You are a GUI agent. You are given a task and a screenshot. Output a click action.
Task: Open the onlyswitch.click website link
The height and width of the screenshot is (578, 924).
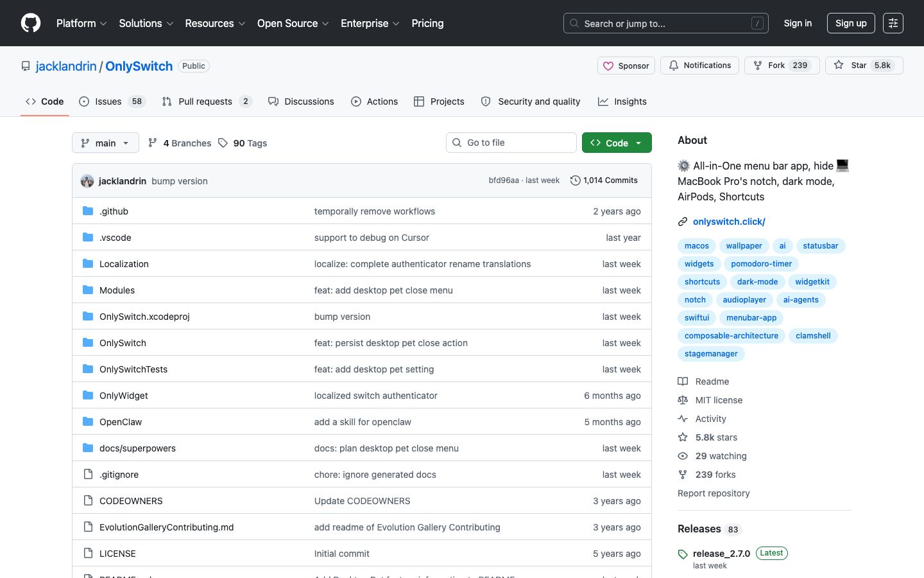(729, 222)
